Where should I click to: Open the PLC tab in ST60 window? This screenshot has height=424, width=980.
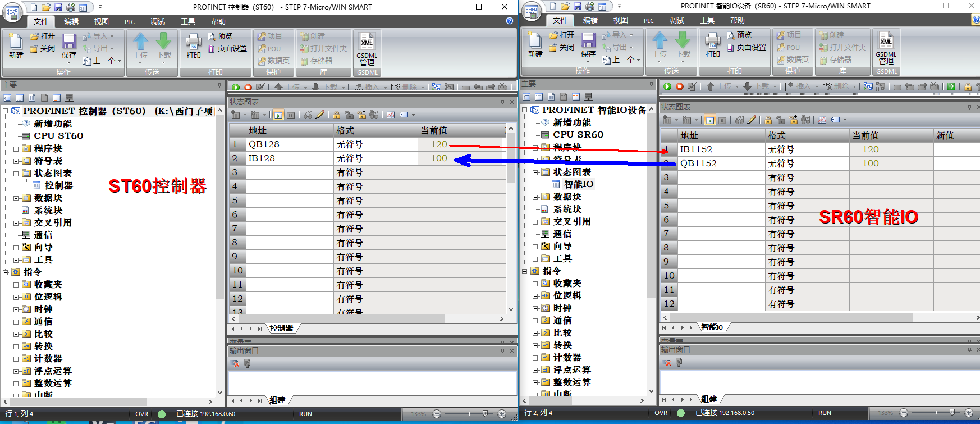[x=130, y=21]
